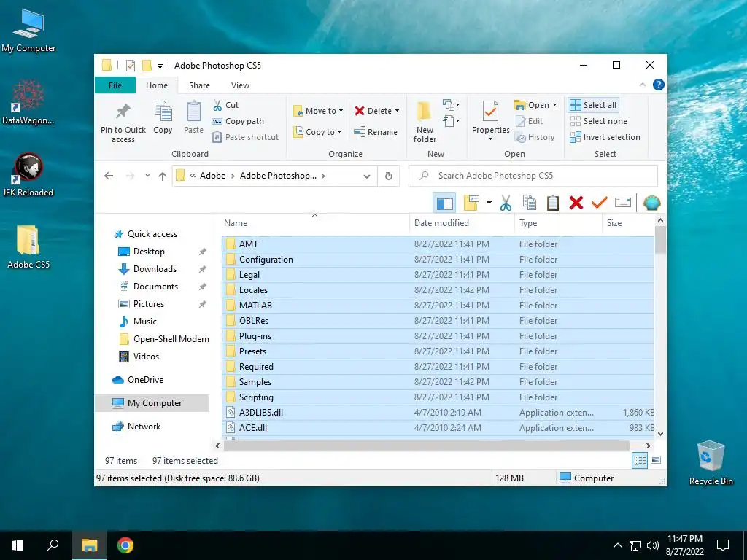Screen dimensions: 747x560
Task: Click the Adobe breadcrumb in address bar
Action: 212,176
